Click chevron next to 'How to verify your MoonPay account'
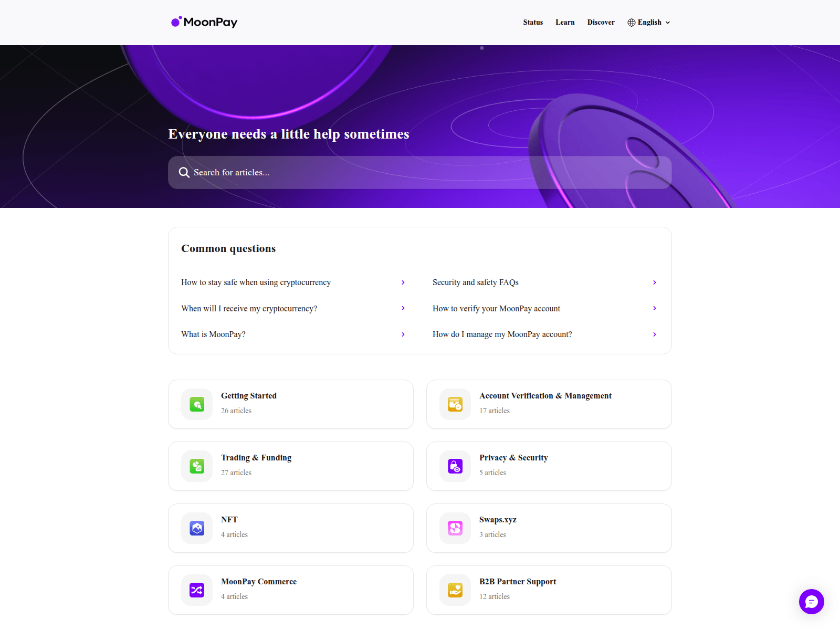 point(655,308)
